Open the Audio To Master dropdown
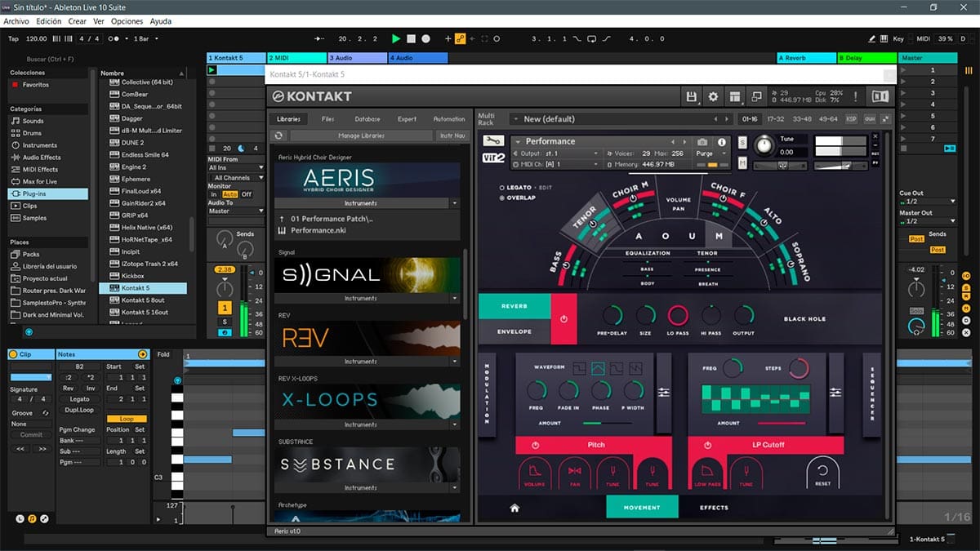The image size is (980, 551). tap(237, 211)
